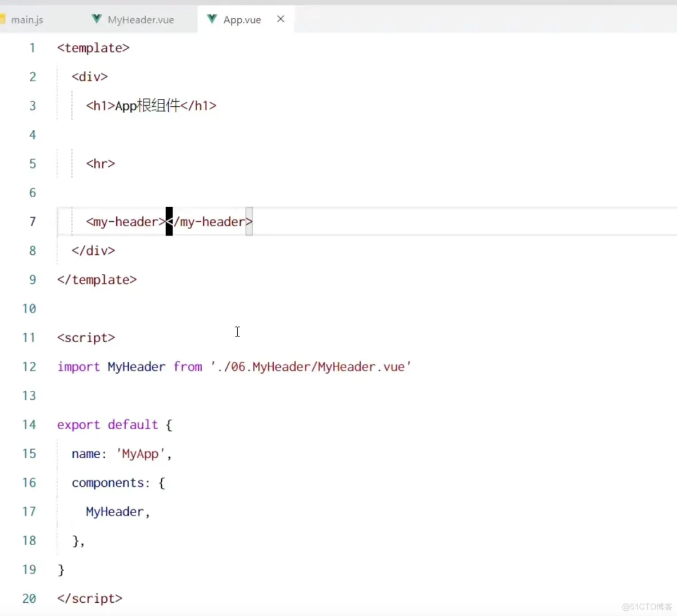Select the App.vue tab

242,19
